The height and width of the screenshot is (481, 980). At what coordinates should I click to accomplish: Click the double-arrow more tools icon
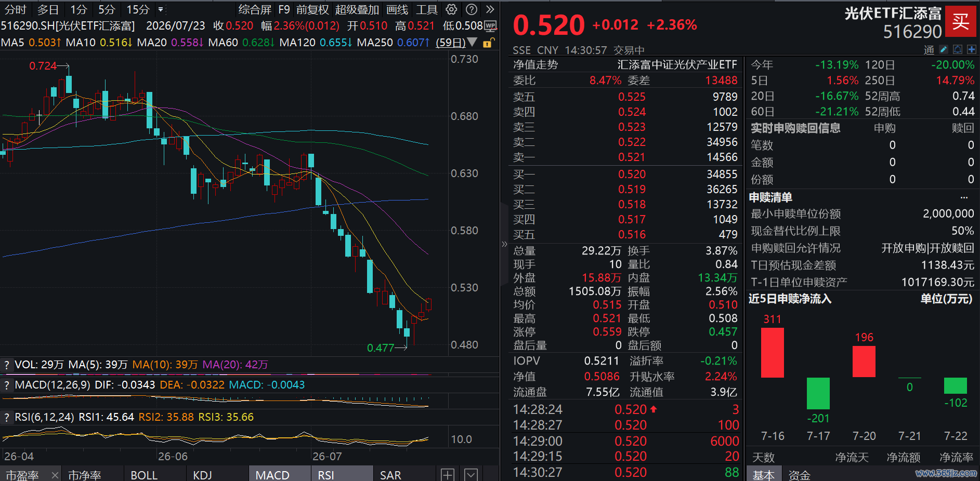point(490,9)
